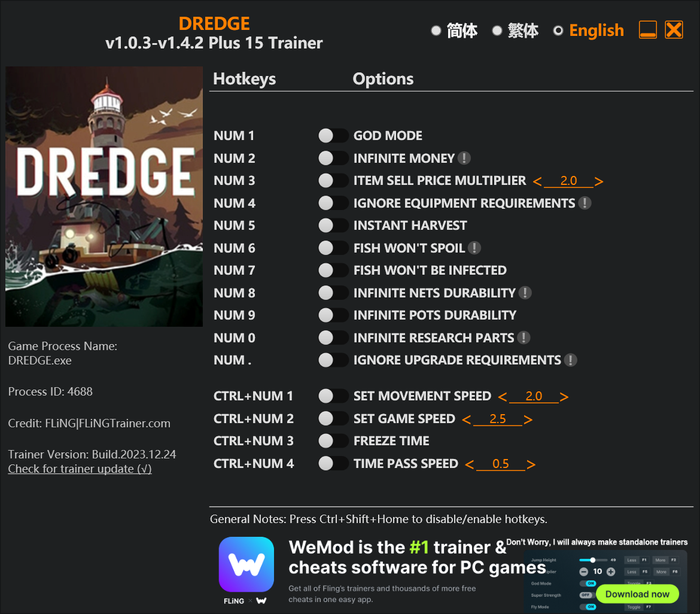Click the DREDGE game cover artwork
Screen dimensions: 700x614
click(x=104, y=196)
